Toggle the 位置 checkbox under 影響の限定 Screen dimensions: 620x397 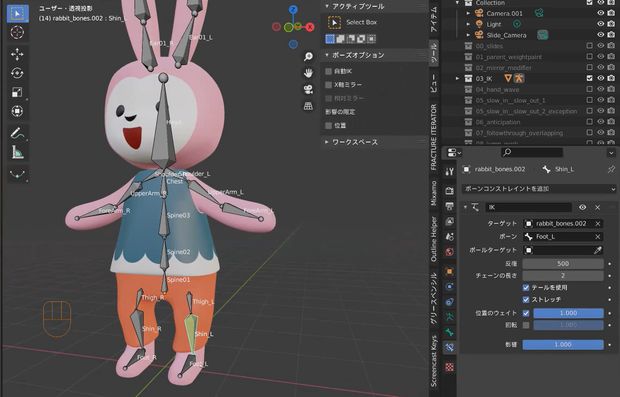click(x=328, y=125)
